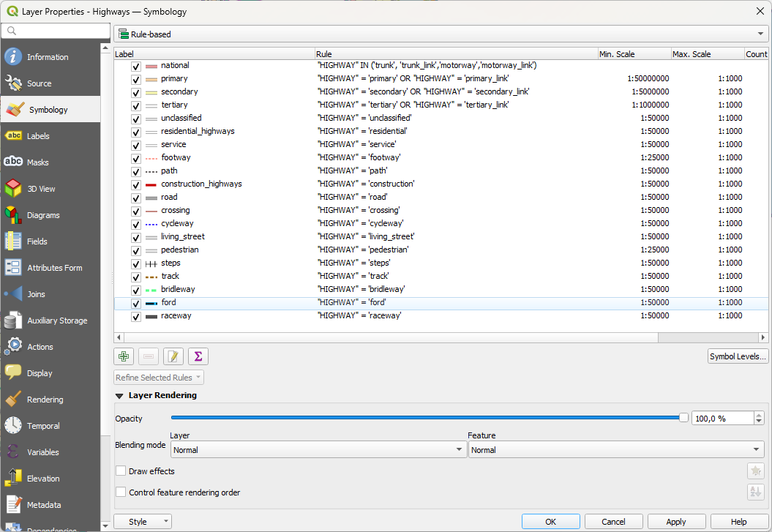Add a new symbology rule
The image size is (772, 532).
click(123, 356)
